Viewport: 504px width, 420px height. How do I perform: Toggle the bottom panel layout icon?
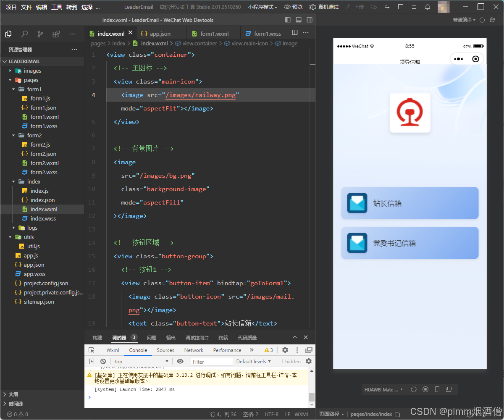(299, 20)
